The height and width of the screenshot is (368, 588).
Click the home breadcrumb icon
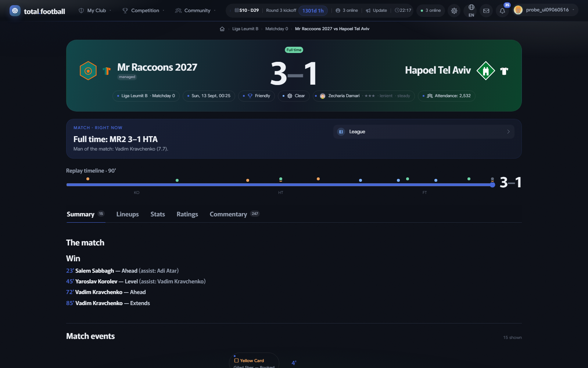click(222, 29)
